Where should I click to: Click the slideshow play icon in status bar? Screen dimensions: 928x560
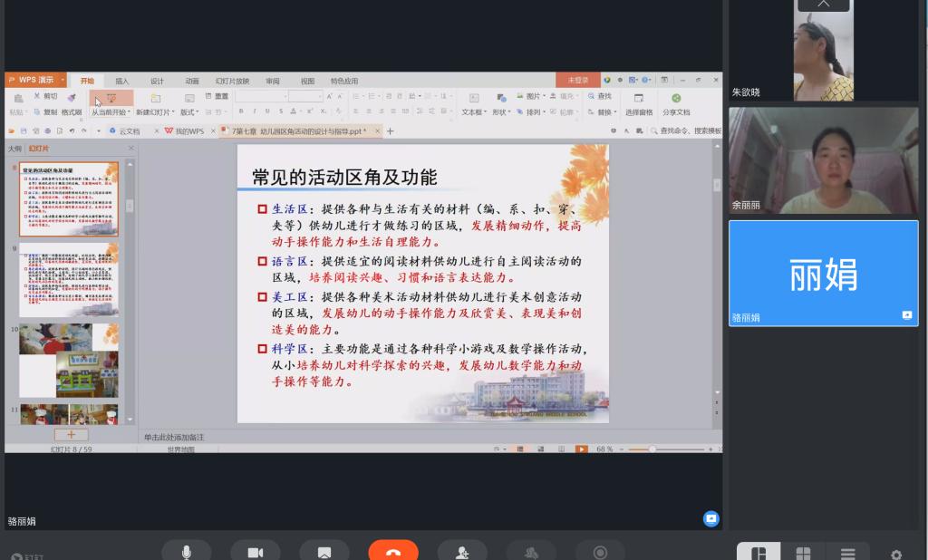click(x=581, y=449)
